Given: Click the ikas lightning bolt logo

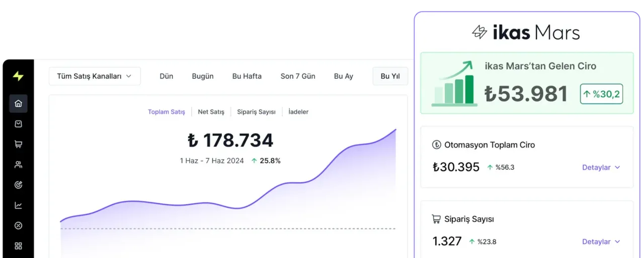Looking at the screenshot, I should tap(18, 77).
